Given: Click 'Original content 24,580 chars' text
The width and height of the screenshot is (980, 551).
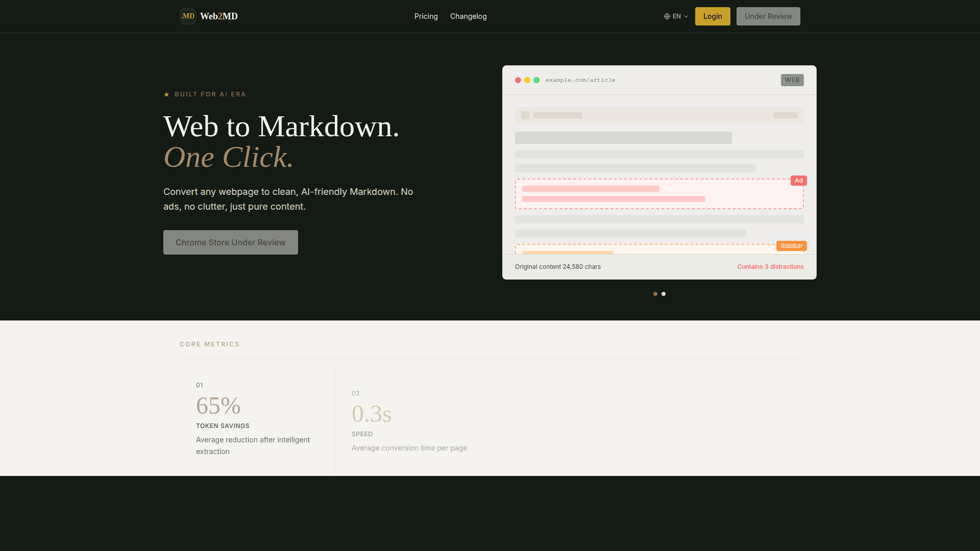Looking at the screenshot, I should point(558,267).
